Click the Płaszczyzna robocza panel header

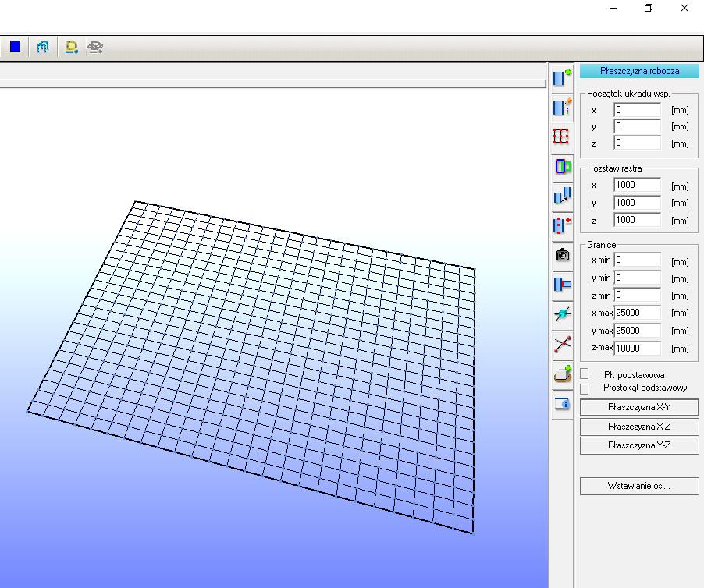[639, 71]
